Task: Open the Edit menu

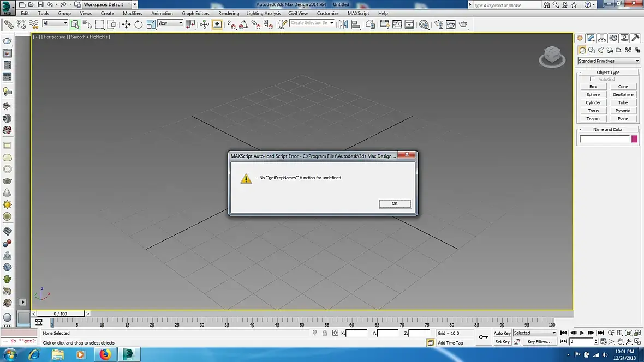Action: click(x=25, y=14)
